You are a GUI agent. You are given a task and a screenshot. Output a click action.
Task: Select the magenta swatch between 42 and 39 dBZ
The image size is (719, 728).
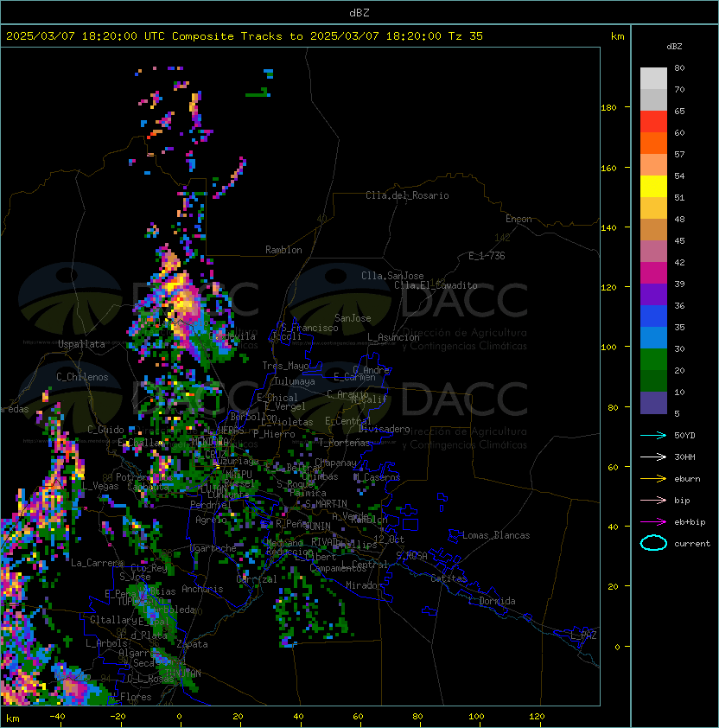[653, 273]
